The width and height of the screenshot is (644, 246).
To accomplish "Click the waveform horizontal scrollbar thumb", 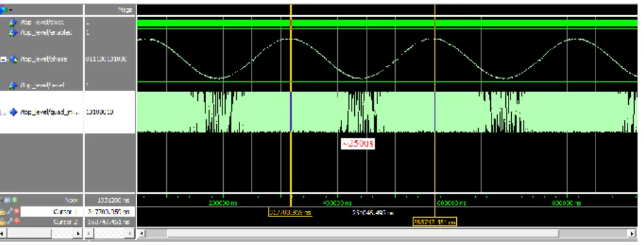I will click(x=363, y=233).
